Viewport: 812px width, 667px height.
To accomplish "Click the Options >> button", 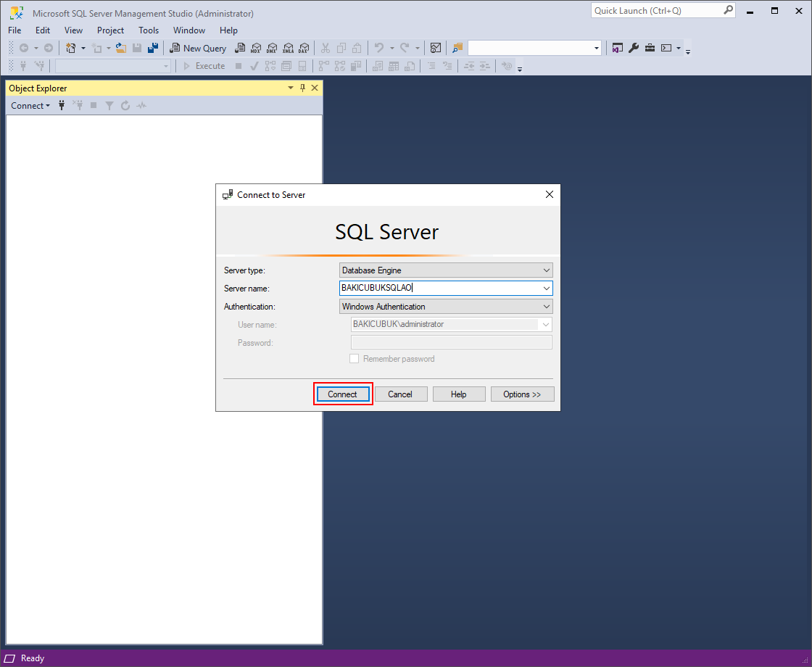I will (x=522, y=394).
